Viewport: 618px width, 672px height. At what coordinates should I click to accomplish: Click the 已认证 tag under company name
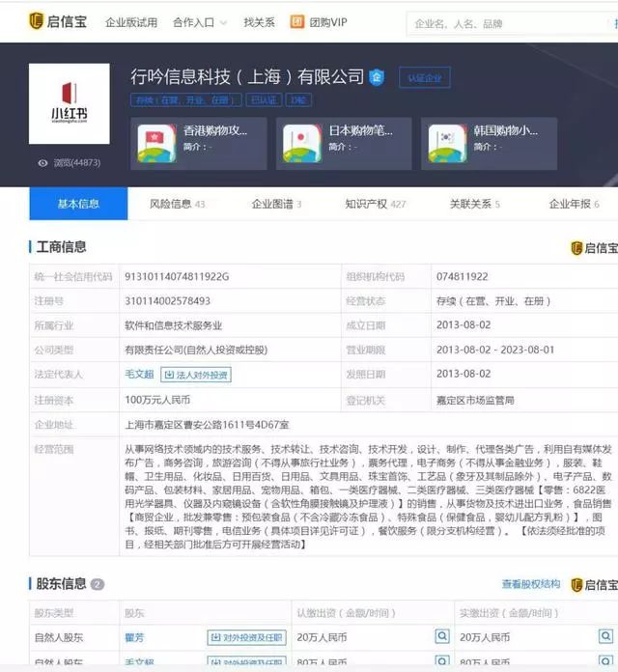click(x=264, y=100)
